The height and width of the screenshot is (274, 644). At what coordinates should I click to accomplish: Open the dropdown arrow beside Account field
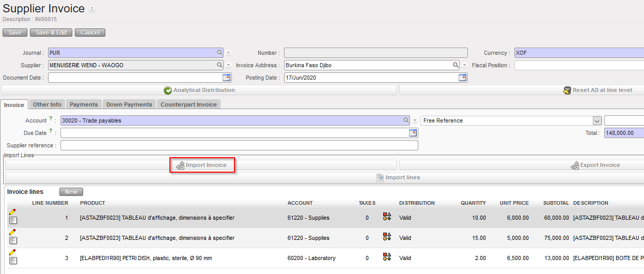tap(415, 120)
